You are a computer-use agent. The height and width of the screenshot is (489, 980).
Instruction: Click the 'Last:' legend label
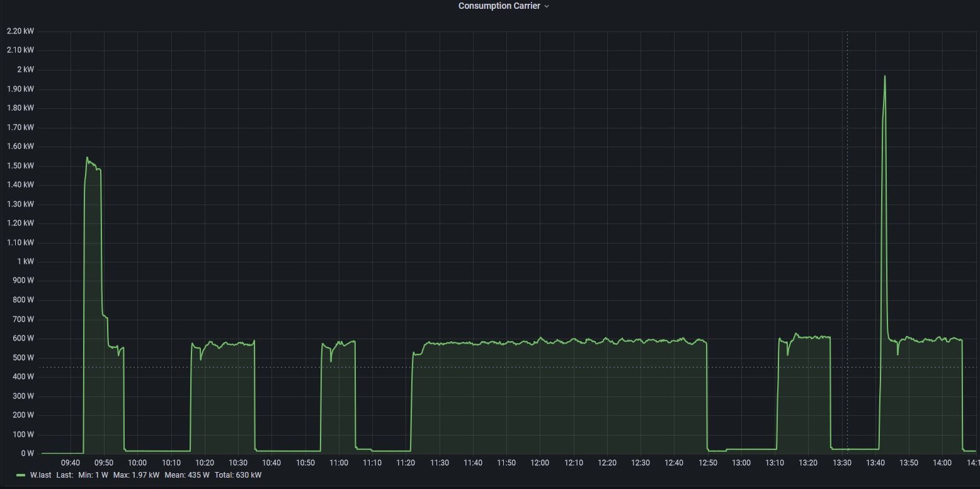click(x=65, y=475)
